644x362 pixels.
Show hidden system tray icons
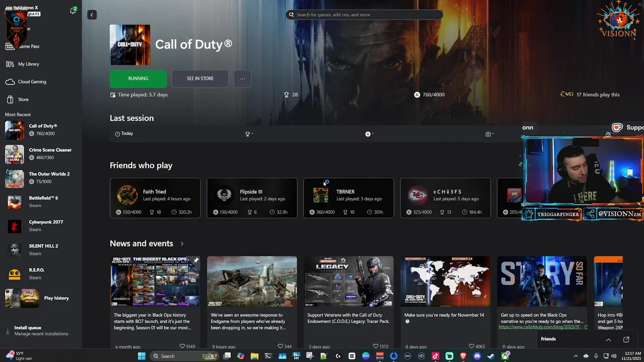pyautogui.click(x=576, y=356)
